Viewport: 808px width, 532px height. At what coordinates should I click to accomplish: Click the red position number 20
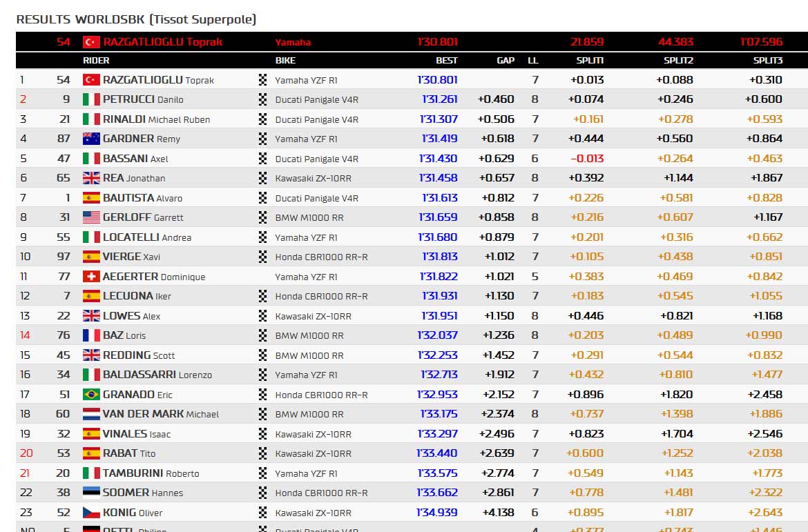coord(26,453)
